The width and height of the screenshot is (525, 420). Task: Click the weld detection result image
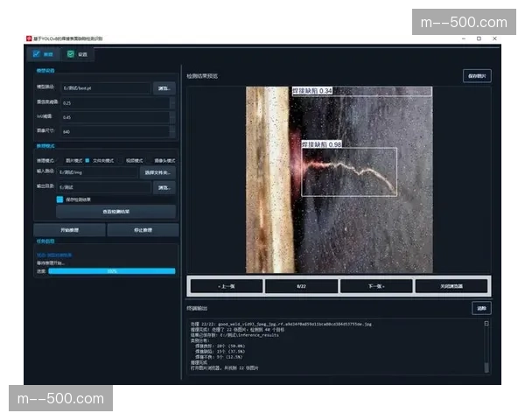point(339,180)
